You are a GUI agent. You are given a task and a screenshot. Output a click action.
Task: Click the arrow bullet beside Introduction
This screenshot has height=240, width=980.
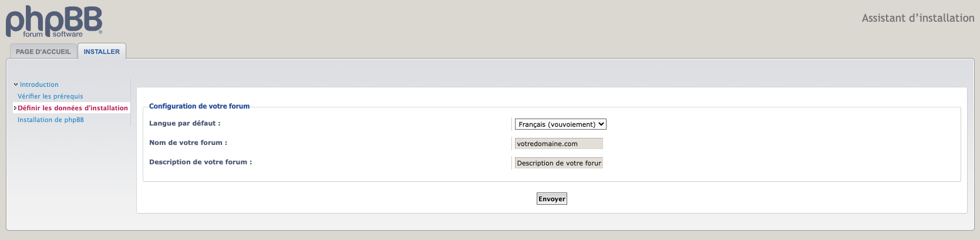coord(16,84)
